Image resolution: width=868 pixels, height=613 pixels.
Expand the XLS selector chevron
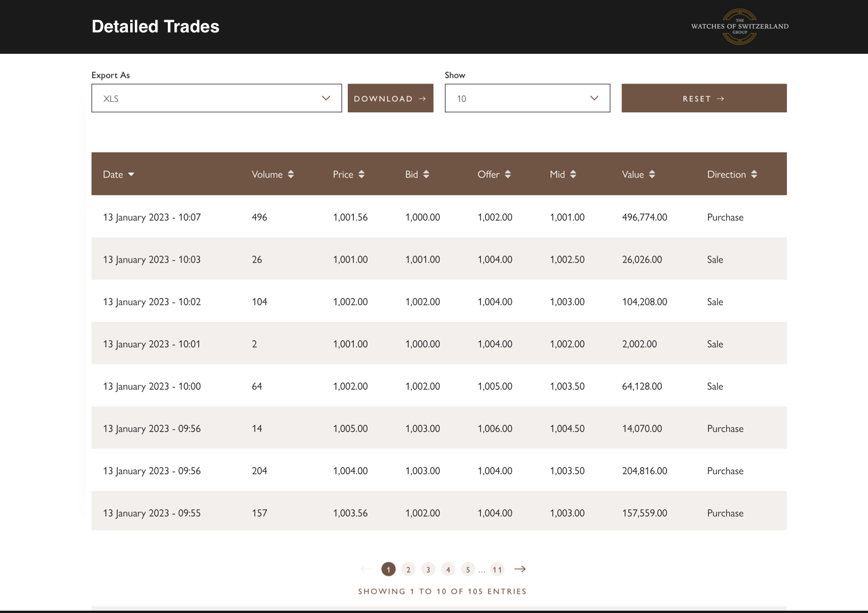[325, 98]
